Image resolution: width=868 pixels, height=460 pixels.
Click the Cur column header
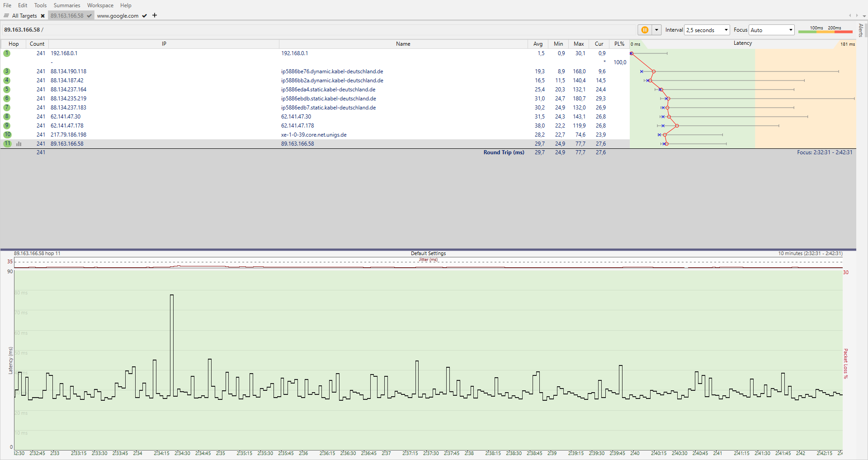pyautogui.click(x=599, y=44)
